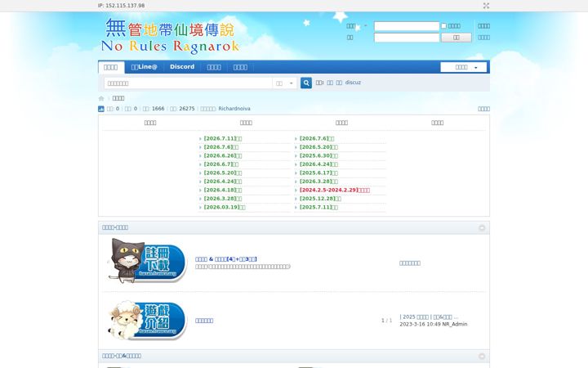This screenshot has width=588, height=368.
Task: Open the latest post link starting with 2025
Action: tap(429, 317)
